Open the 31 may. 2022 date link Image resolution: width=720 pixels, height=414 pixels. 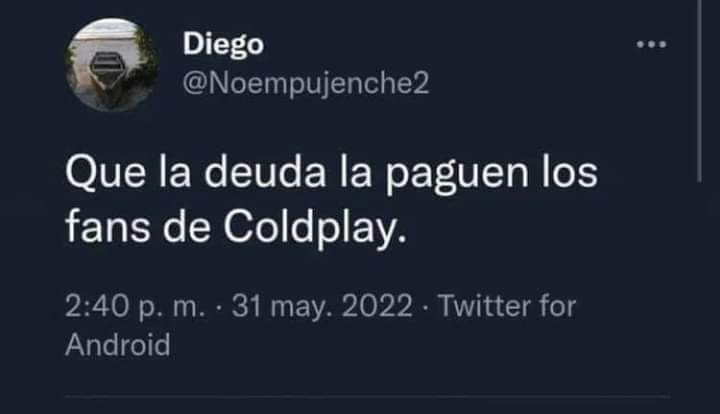pos(322,307)
